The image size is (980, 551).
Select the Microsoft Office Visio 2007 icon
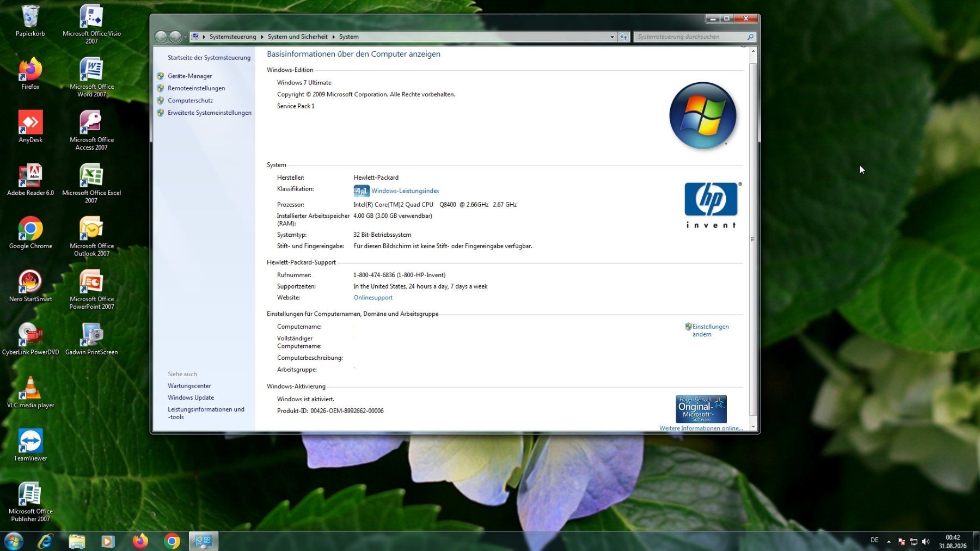pos(91,24)
